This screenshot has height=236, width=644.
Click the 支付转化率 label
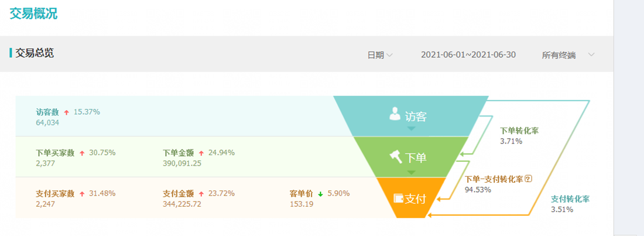click(570, 199)
